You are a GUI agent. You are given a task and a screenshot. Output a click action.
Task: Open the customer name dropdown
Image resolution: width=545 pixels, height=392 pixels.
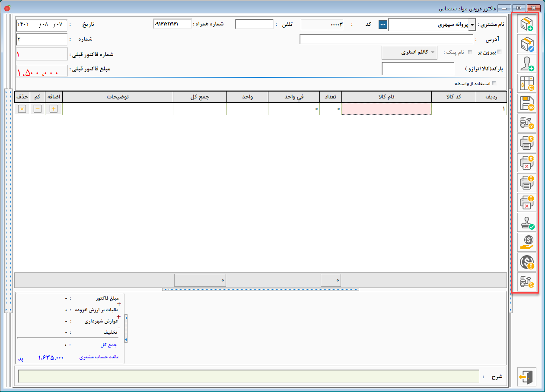[x=472, y=25]
